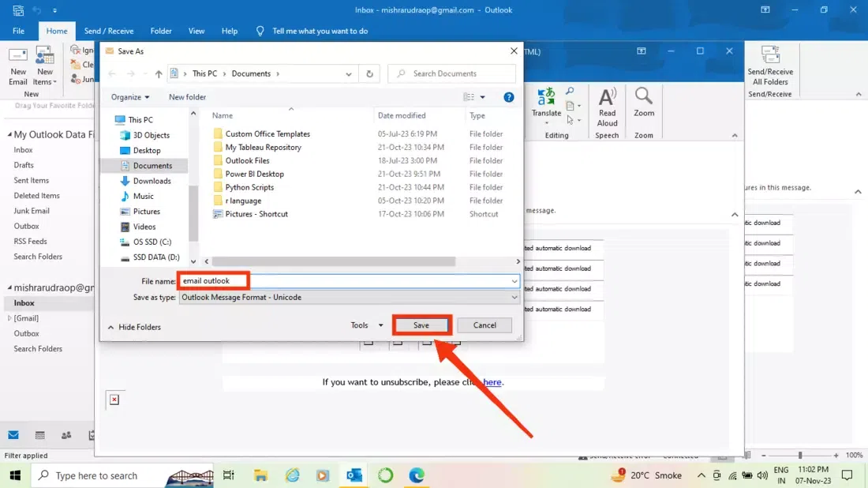Click the Search Documents field
The width and height of the screenshot is (868, 488).
[x=451, y=73]
